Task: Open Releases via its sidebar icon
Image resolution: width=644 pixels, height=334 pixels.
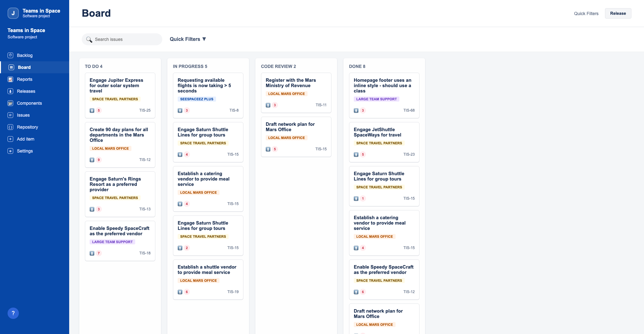Action: coord(10,91)
